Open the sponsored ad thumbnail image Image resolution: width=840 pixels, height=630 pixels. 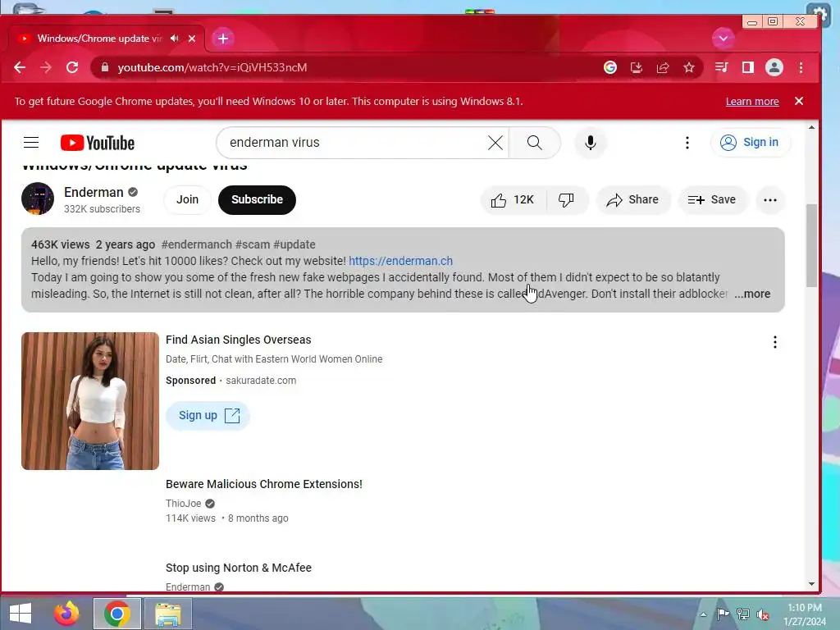point(90,400)
